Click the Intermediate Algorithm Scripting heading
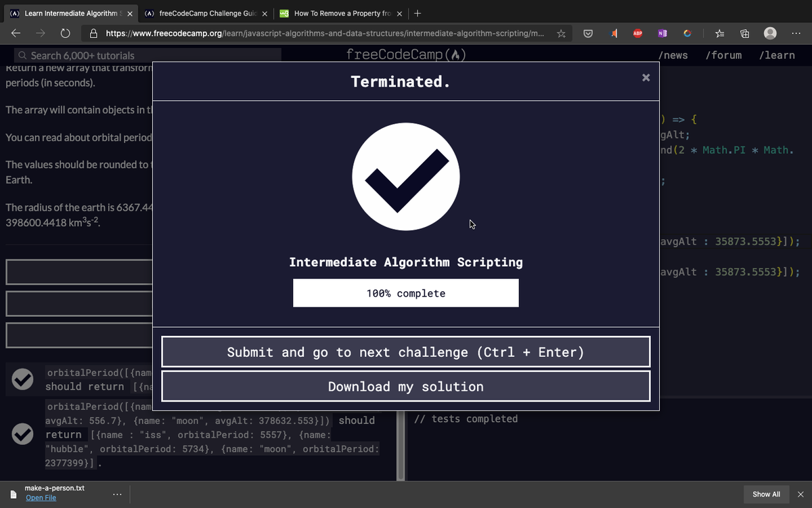This screenshot has width=812, height=508. [x=406, y=262]
